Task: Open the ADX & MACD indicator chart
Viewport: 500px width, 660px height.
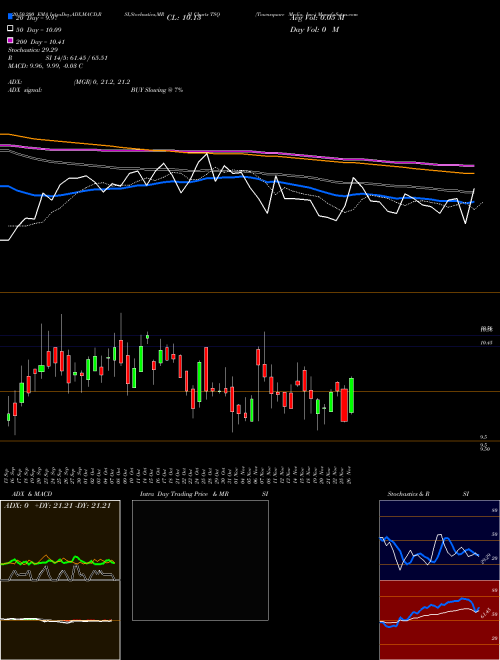Action: [60, 580]
